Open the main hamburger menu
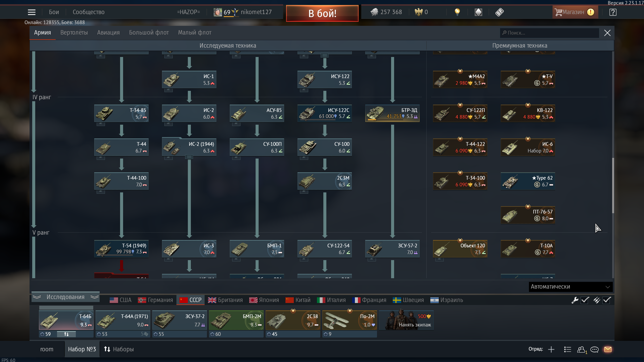Screen dimensions: 644x362 [32, 12]
